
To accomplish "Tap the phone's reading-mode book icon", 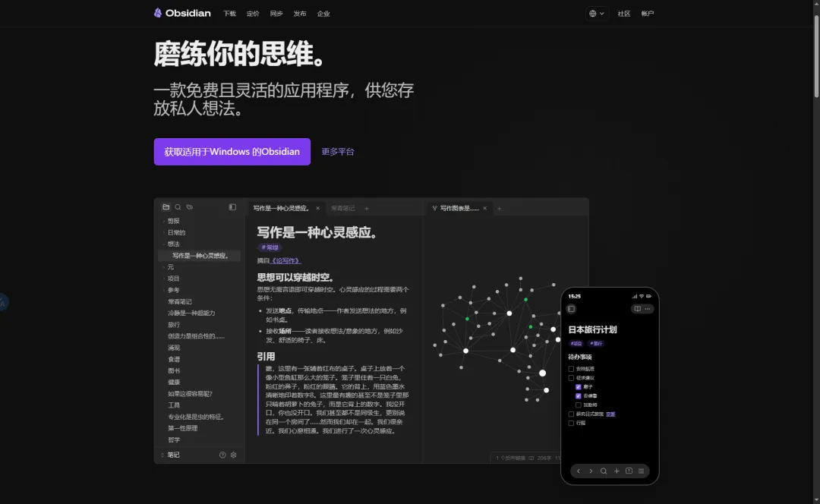I will [638, 309].
